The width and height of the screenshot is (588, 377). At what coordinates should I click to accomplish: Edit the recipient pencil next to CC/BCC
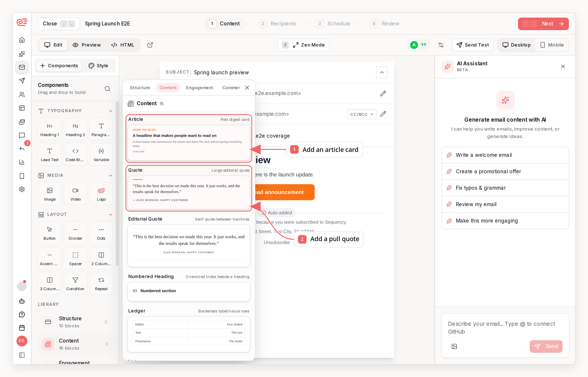[x=383, y=114]
